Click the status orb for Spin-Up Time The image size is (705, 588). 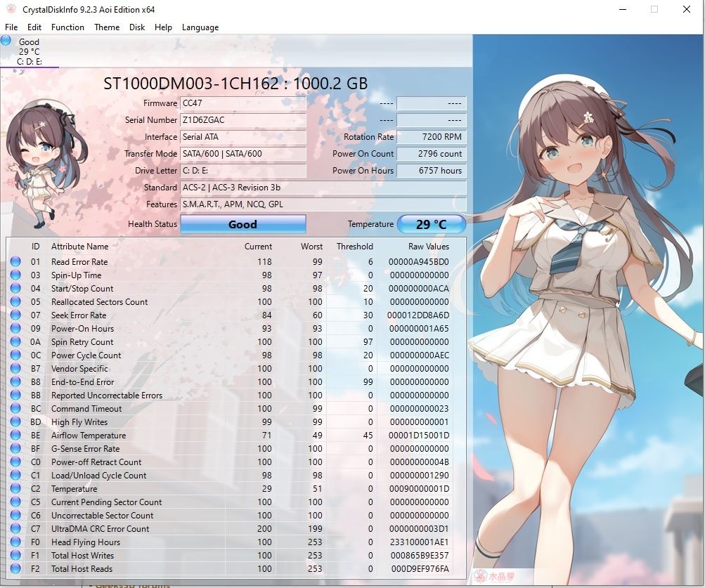coord(15,275)
